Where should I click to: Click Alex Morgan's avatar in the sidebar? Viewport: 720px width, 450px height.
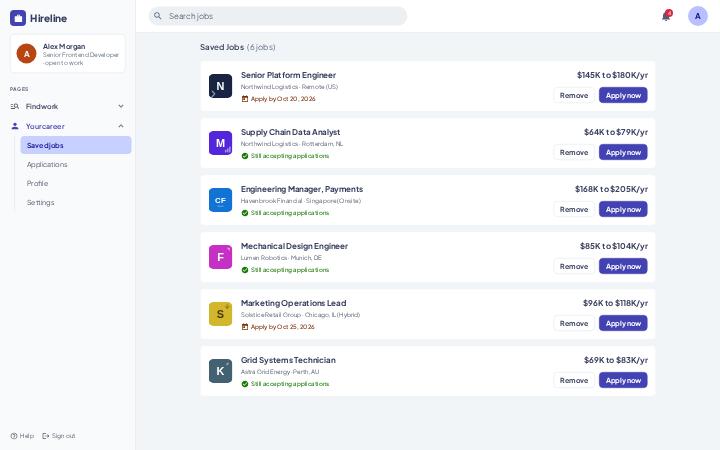coord(27,54)
